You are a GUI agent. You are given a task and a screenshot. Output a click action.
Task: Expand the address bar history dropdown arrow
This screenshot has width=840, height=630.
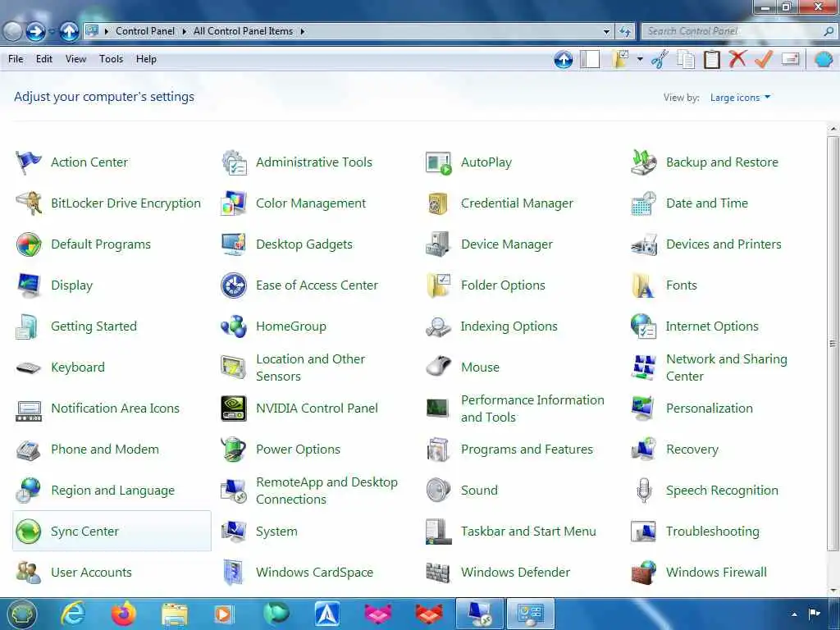pos(606,32)
